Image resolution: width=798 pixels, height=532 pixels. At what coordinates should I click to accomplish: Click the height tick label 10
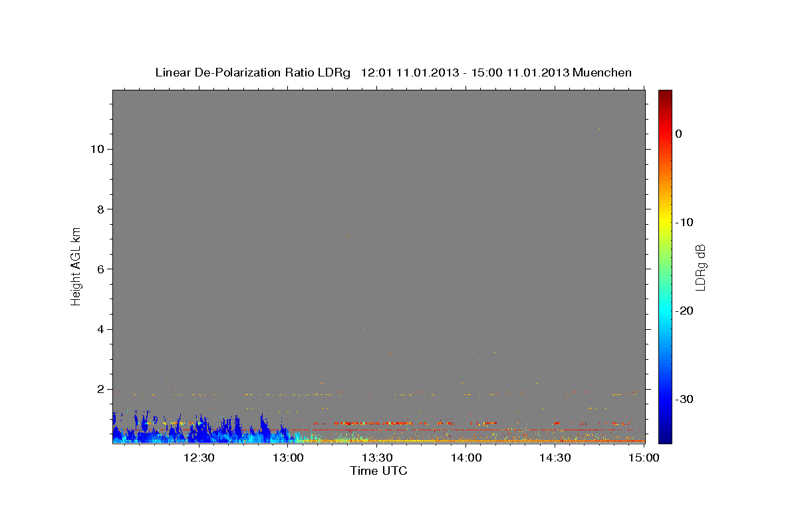coord(98,149)
